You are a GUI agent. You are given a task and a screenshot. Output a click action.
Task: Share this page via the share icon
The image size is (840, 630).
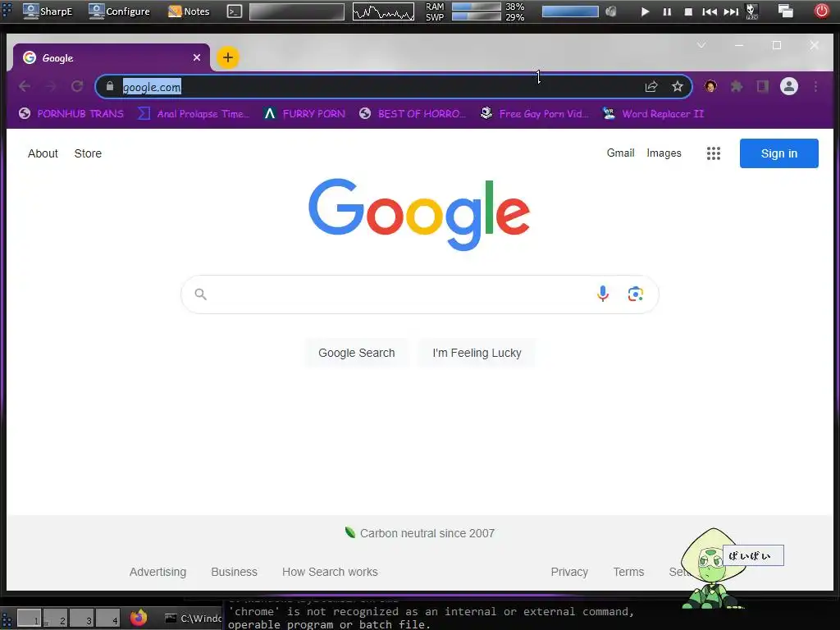click(651, 86)
